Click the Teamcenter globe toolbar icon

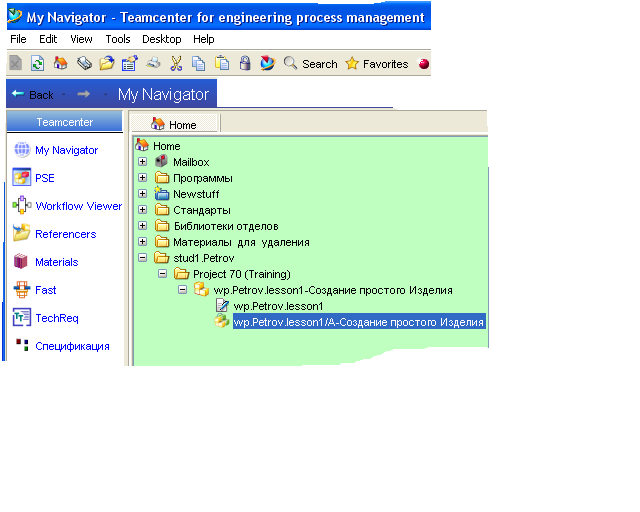pyautogui.click(x=268, y=63)
